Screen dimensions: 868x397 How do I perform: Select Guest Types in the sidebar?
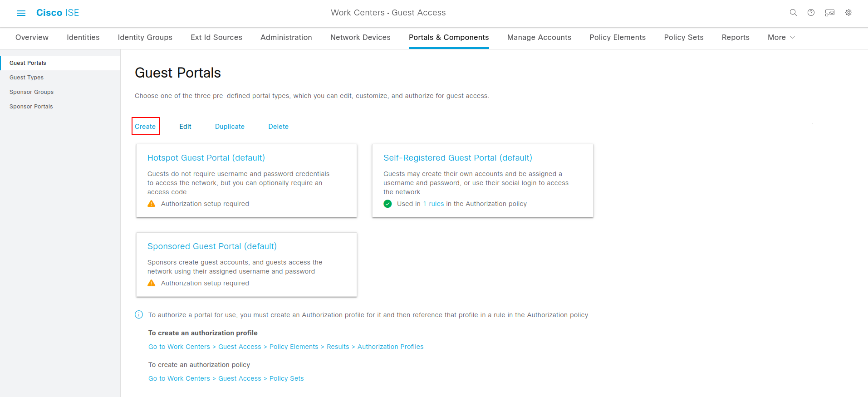(27, 78)
